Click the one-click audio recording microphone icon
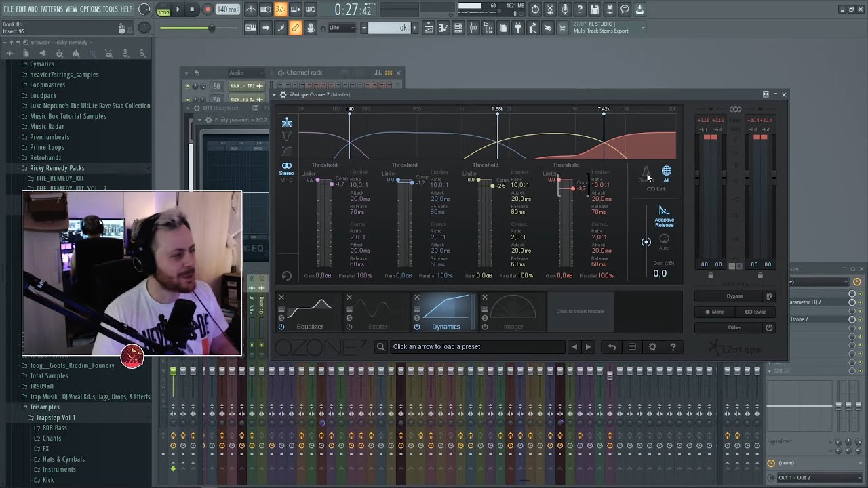868x488 pixels. (565, 9)
